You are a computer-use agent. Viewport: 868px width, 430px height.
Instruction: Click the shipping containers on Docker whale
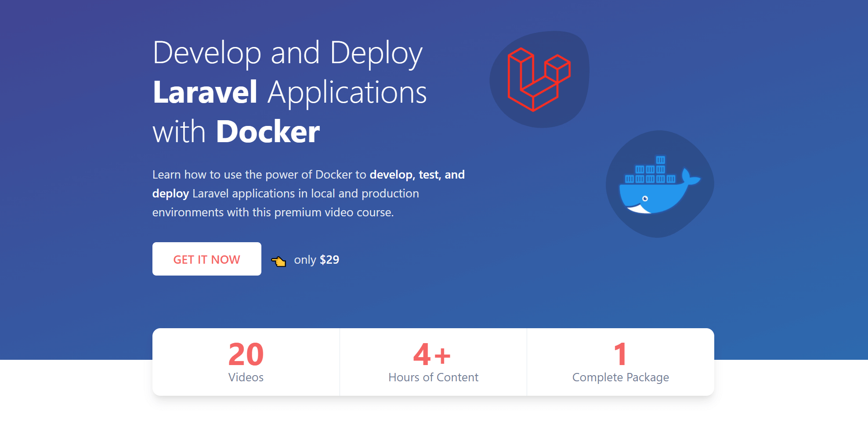click(650, 169)
